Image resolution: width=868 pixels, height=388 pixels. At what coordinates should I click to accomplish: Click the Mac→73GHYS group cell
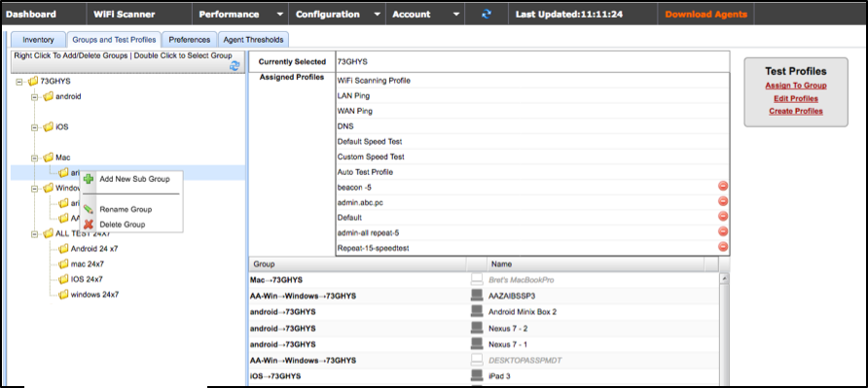[x=276, y=280]
